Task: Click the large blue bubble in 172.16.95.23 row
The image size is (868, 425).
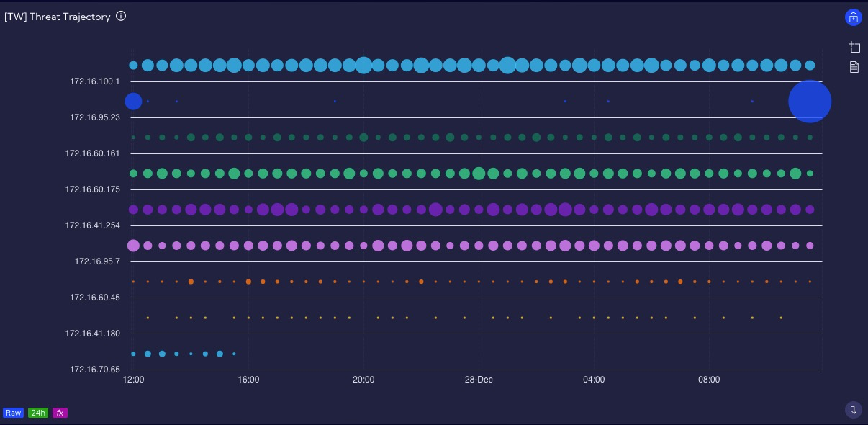Action: [x=810, y=101]
